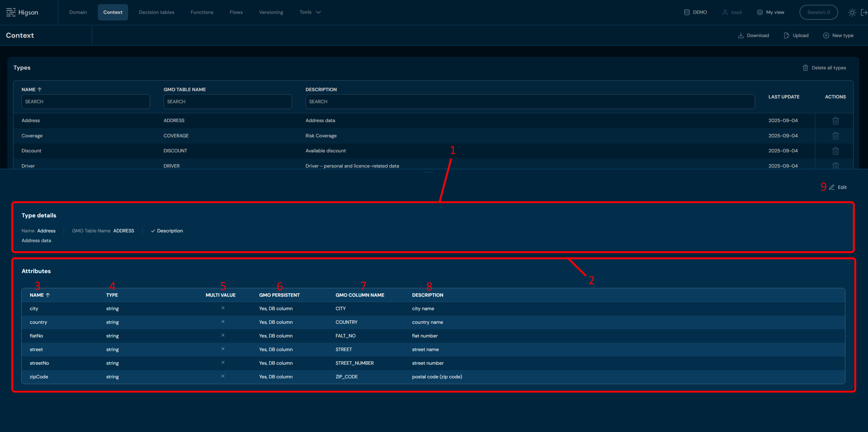
Task: Delete the Coverage type via trash icon
Action: (x=835, y=136)
